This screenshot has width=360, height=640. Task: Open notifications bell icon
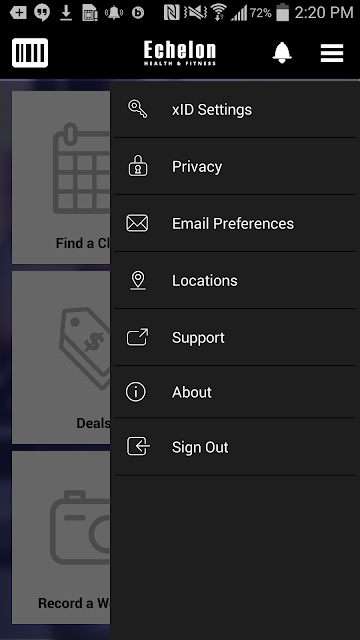[x=282, y=53]
